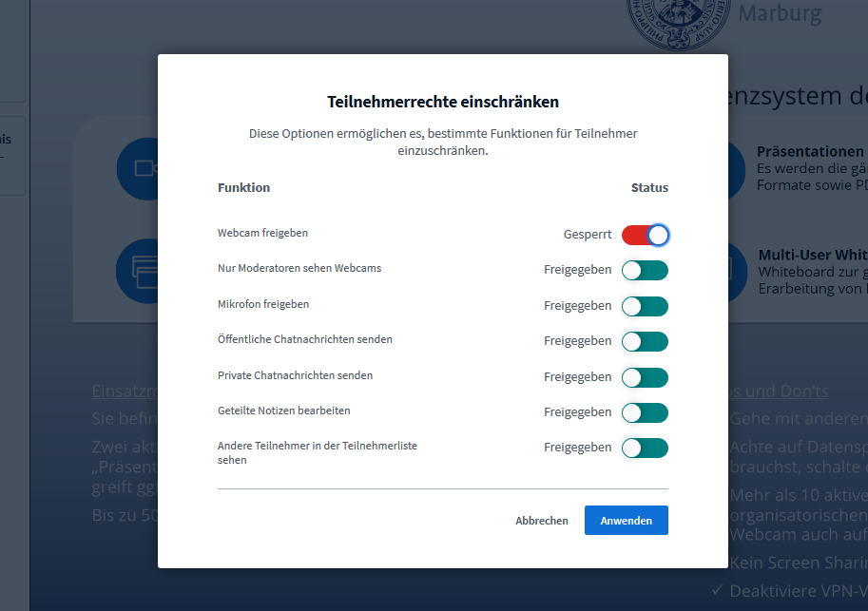Lock the Mikrofon freigeben toggle
This screenshot has width=868, height=611.
(x=645, y=306)
